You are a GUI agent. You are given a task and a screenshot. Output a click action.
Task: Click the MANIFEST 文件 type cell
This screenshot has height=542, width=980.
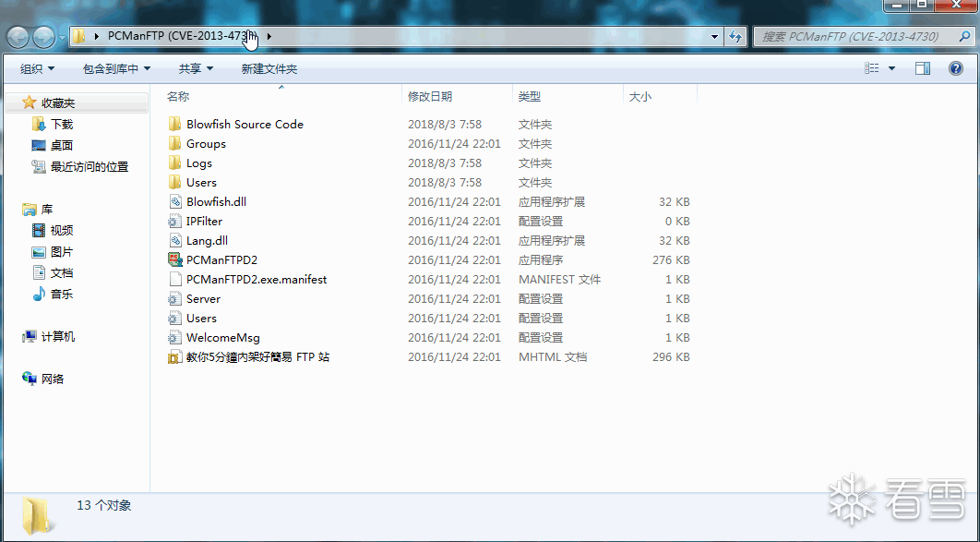559,279
